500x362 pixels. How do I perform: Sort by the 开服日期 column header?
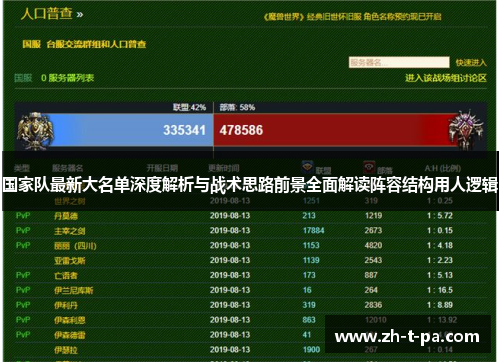coord(162,168)
